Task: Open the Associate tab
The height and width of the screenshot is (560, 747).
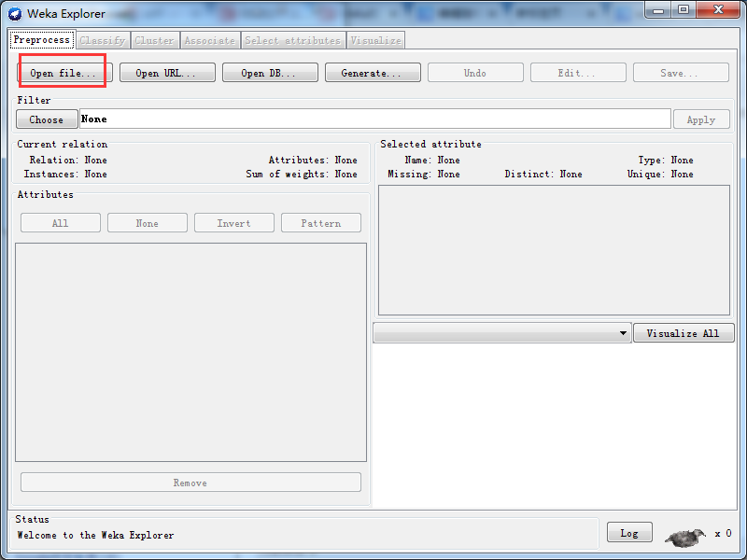Action: [x=209, y=40]
